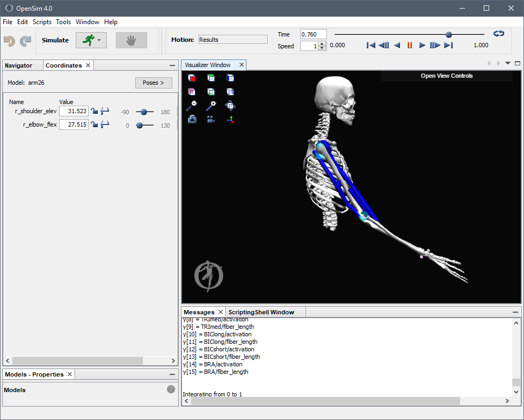Image resolution: width=524 pixels, height=420 pixels.
Task: Start movie recording with the video camera icon
Action: pyautogui.click(x=211, y=119)
